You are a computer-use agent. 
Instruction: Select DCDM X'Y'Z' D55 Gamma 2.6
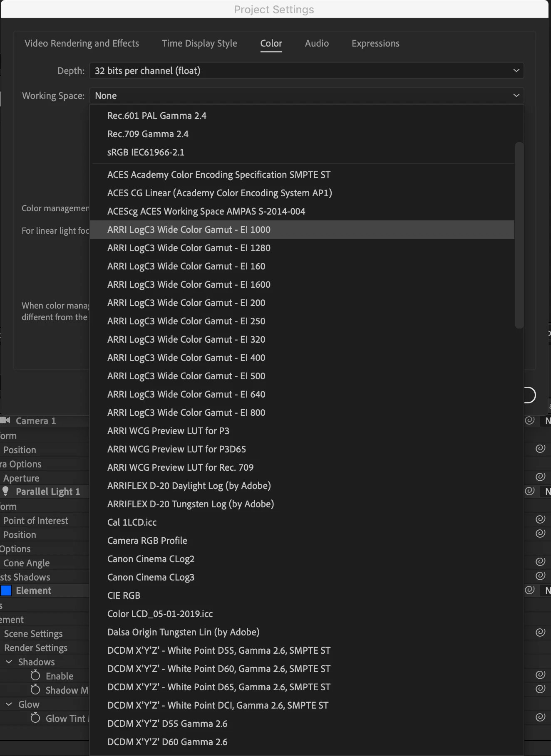click(x=302, y=724)
